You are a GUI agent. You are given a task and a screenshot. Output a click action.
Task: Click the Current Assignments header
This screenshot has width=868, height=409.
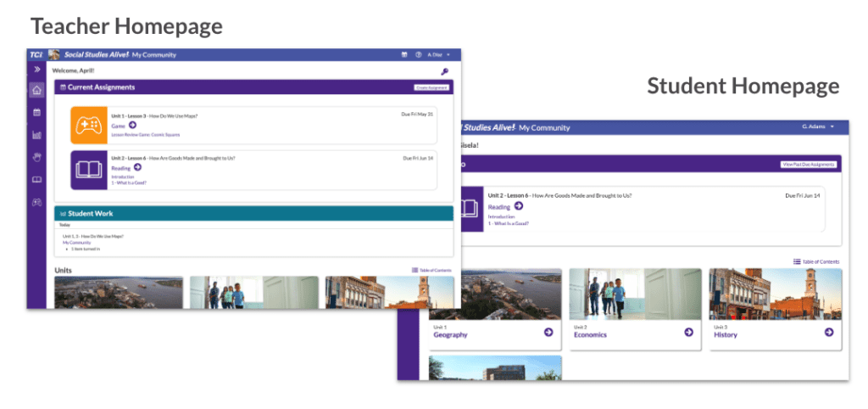tap(253, 87)
